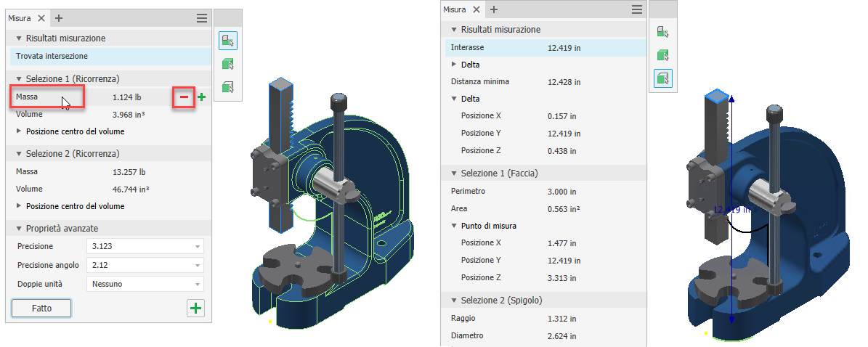
Task: Add new tab in left Misura panel
Action: (59, 18)
